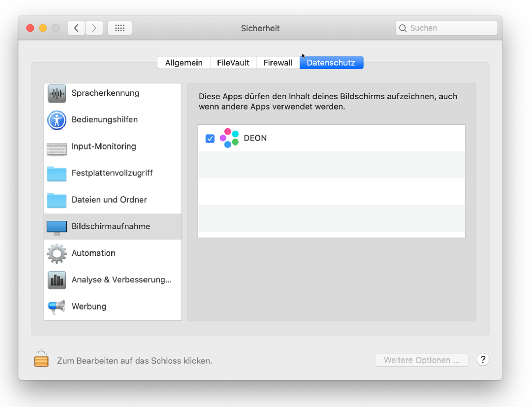The height and width of the screenshot is (407, 532).
Task: Click the Weitere Optionen button
Action: (x=422, y=360)
